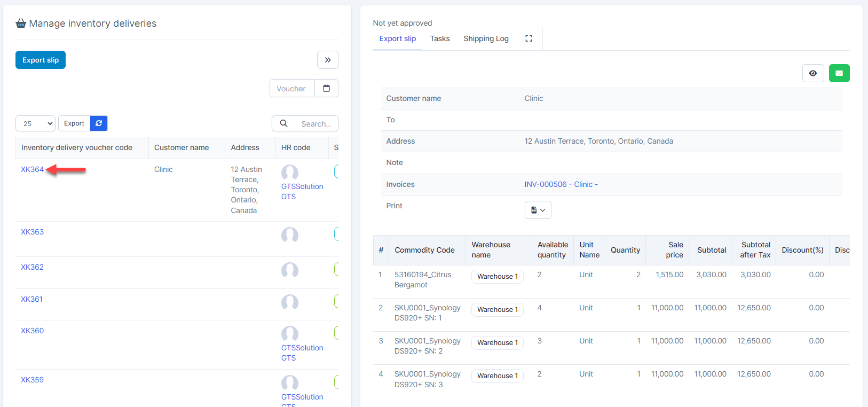The height and width of the screenshot is (407, 868).
Task: Click 12 Austin Terrace address value in details
Action: [598, 141]
